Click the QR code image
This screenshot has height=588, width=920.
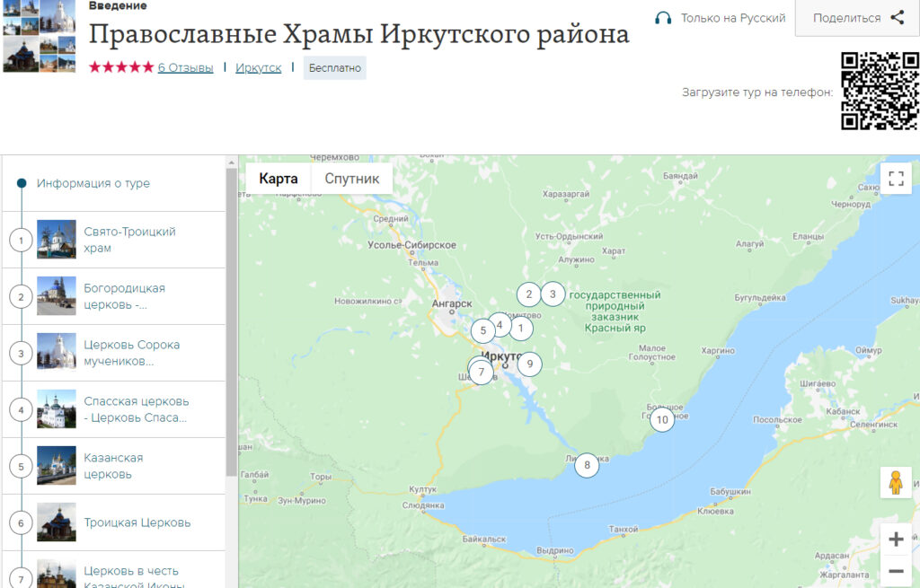879,91
